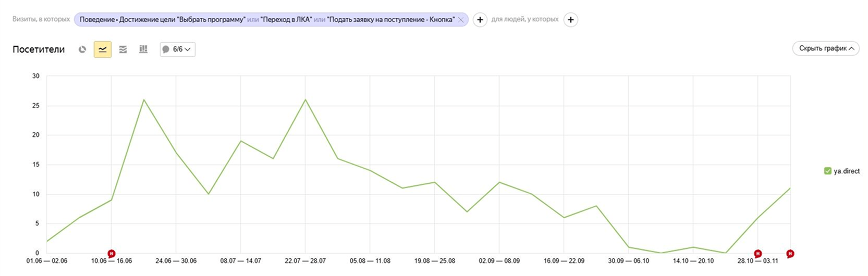Image resolution: width=868 pixels, height=276 pixels.
Task: Click y-axis value 30
Action: [x=35, y=76]
